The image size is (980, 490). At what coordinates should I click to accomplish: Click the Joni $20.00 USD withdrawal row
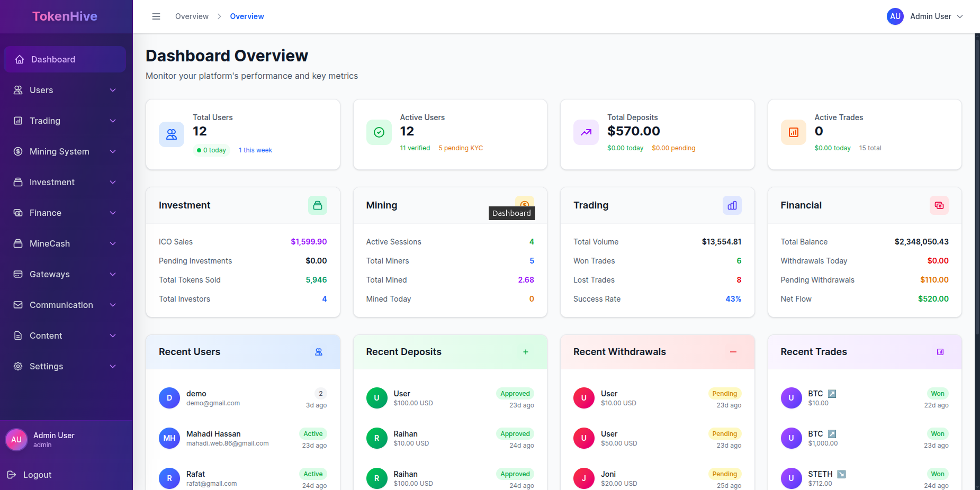tap(657, 478)
